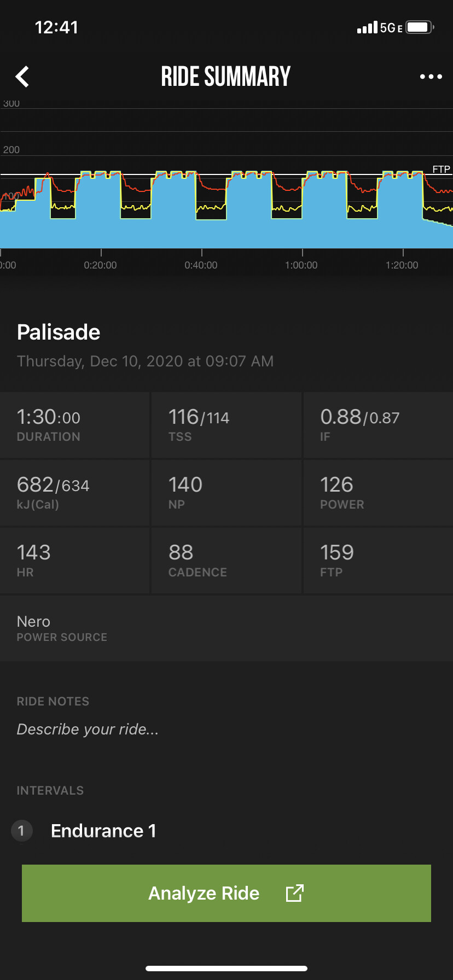The height and width of the screenshot is (980, 453).
Task: Tap the kJ(Cal) 682/634 tile
Action: click(75, 493)
